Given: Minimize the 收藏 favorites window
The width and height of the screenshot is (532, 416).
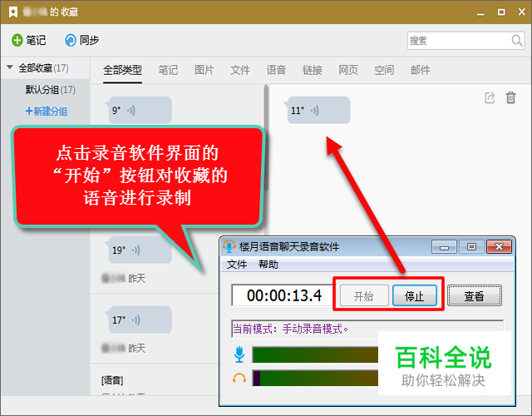Looking at the screenshot, I should [480, 12].
